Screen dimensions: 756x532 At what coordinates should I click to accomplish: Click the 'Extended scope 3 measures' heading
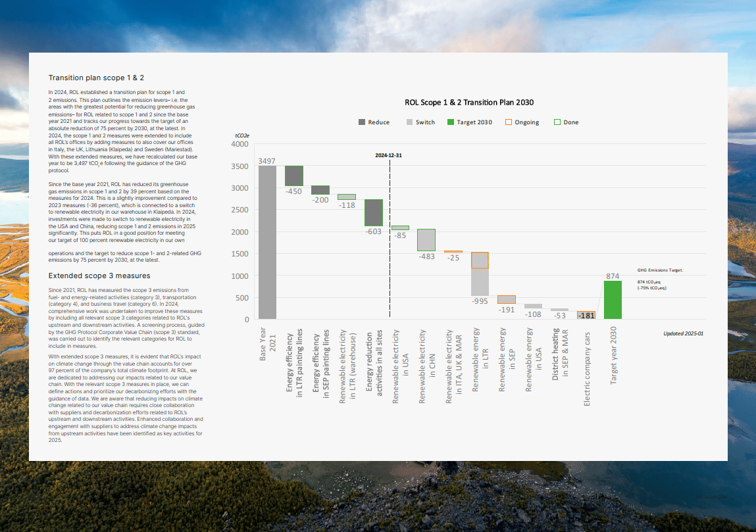click(x=99, y=276)
